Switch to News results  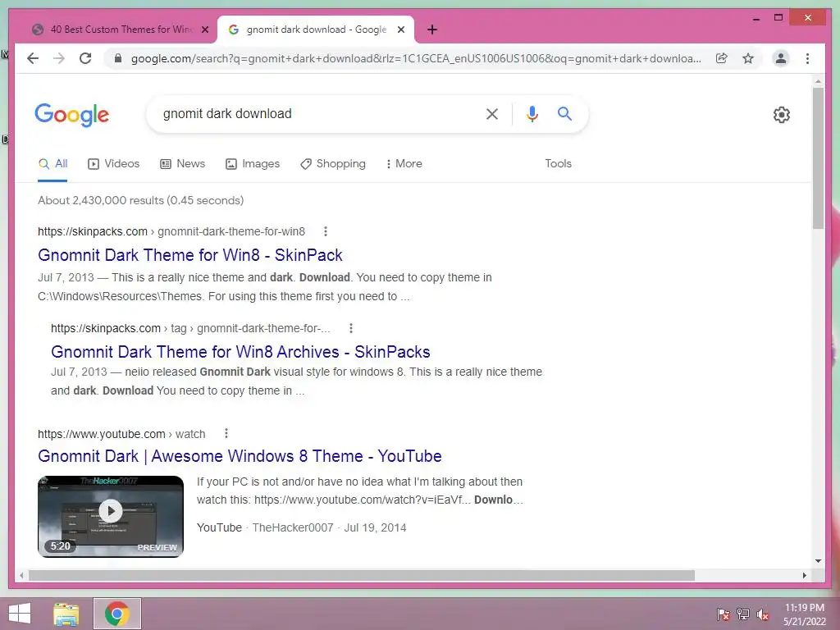tap(183, 164)
